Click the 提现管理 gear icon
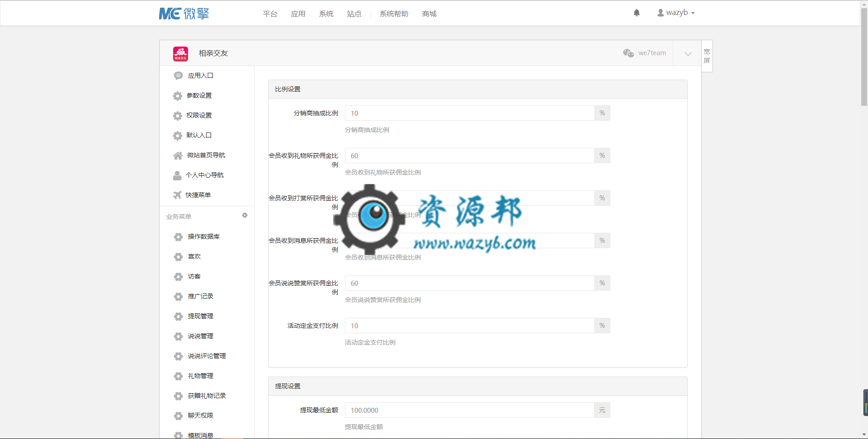The width and height of the screenshot is (868, 439). pos(178,316)
